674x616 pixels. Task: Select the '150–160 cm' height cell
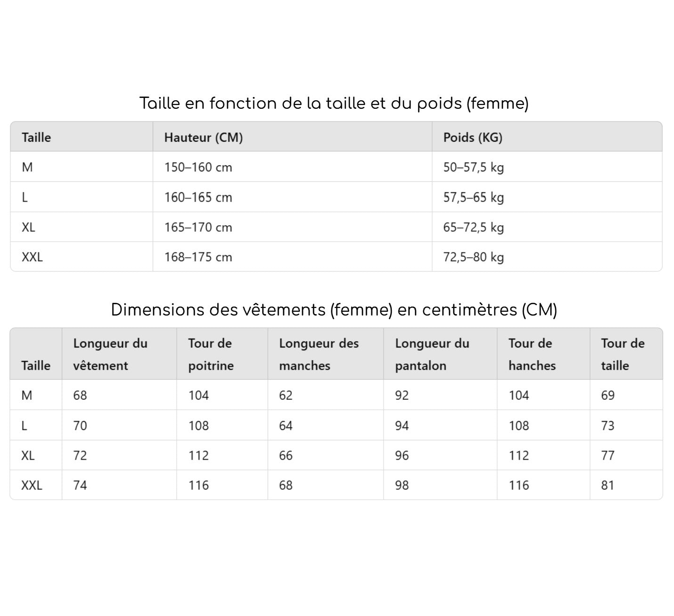(198, 167)
